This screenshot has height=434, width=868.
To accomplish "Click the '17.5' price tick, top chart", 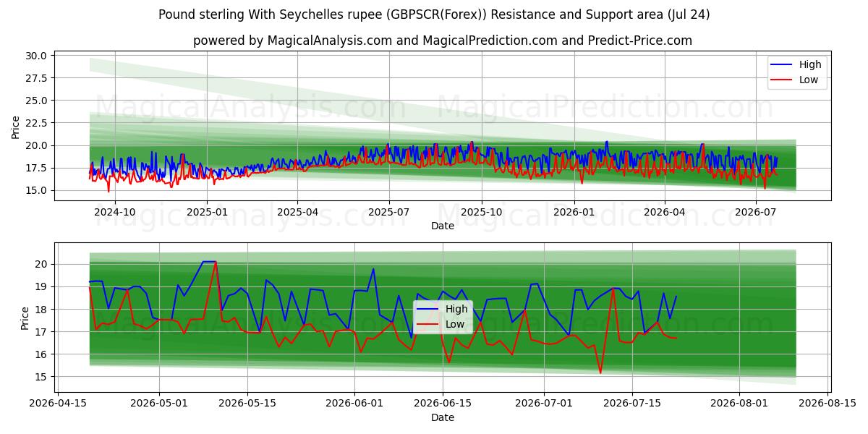I will [37, 168].
